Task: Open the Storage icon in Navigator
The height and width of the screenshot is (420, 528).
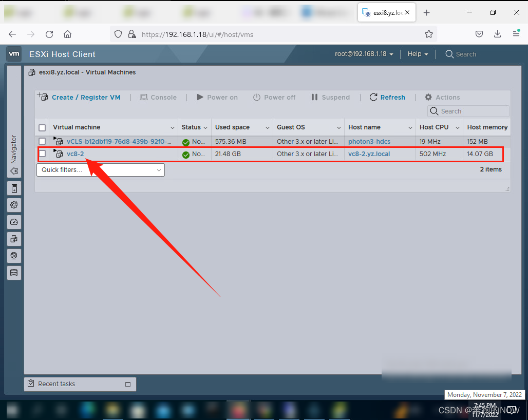Action: (x=14, y=273)
